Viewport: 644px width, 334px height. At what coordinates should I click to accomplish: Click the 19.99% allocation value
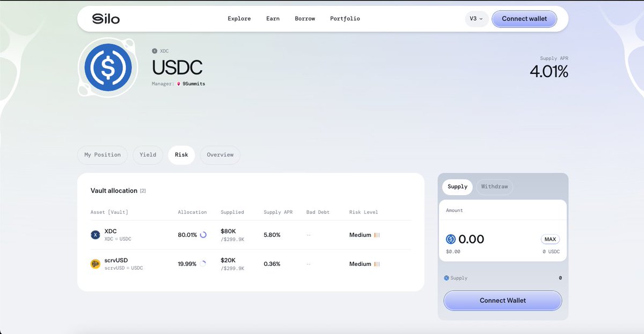187,264
